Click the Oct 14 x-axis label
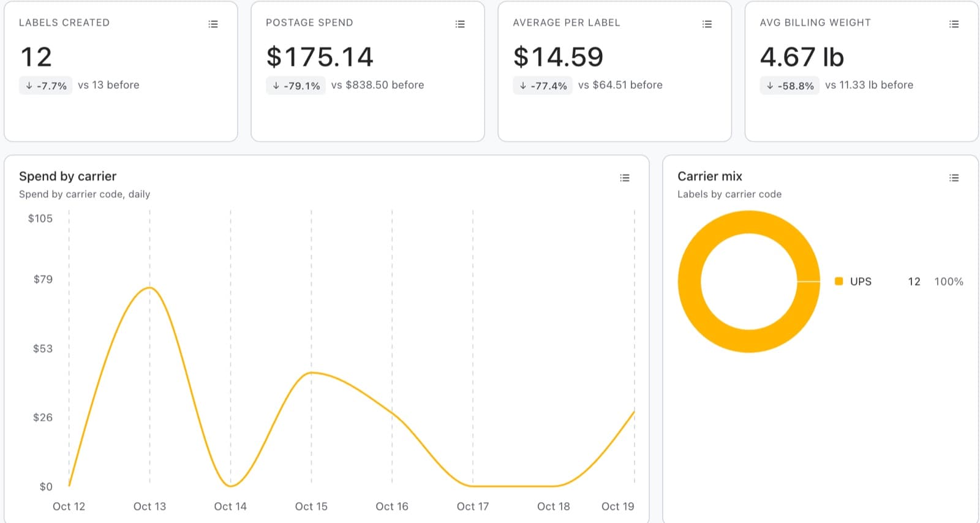Image resolution: width=980 pixels, height=523 pixels. pyautogui.click(x=230, y=506)
